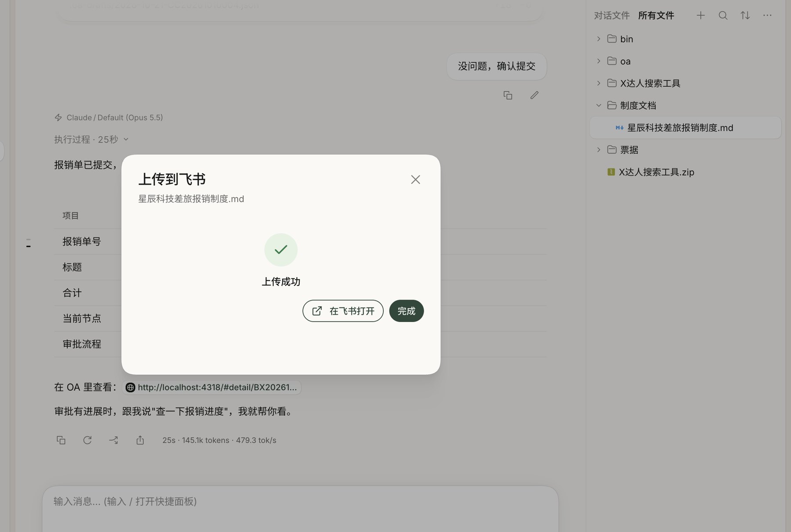Click the 票据 folder icon
This screenshot has height=532, width=791.
[x=612, y=150]
